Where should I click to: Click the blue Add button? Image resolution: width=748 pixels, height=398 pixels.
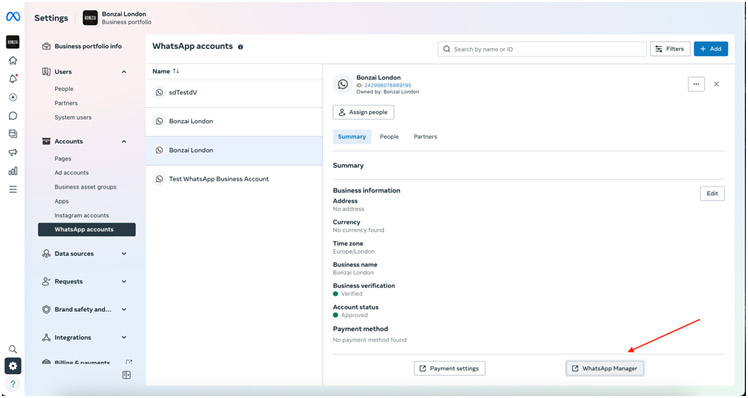711,49
